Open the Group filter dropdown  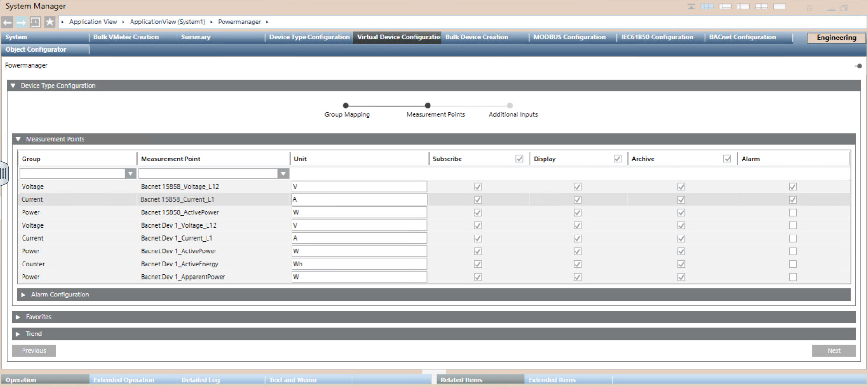pos(131,174)
